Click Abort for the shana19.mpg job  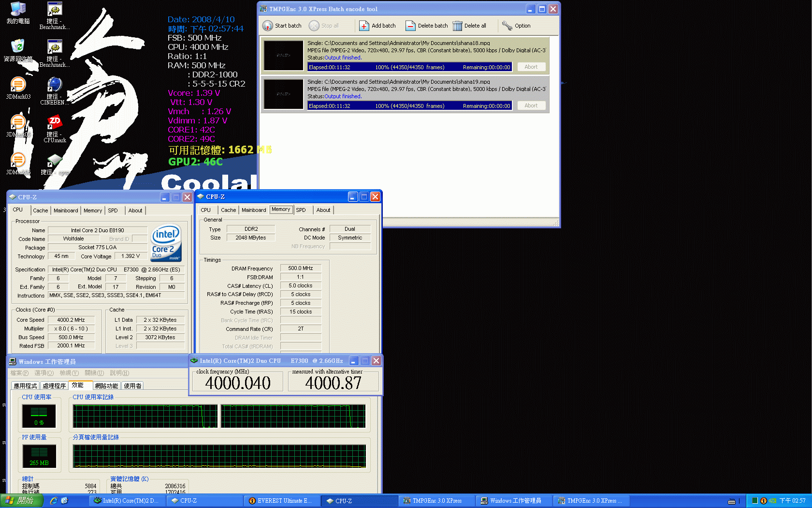tap(531, 105)
